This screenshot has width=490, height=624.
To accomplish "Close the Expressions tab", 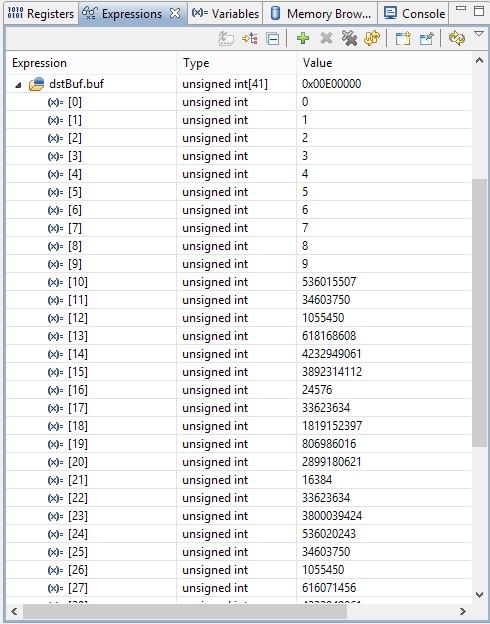I will tap(175, 14).
